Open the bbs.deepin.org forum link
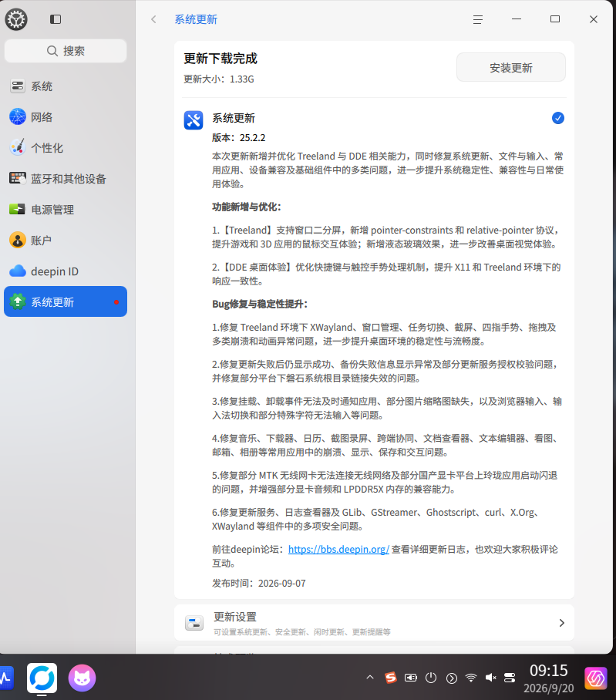The width and height of the screenshot is (616, 700). [338, 549]
